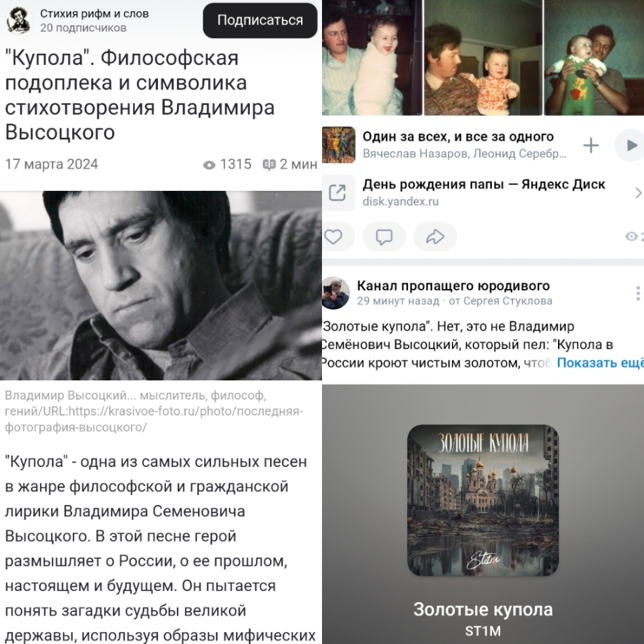644x644 pixels.
Task: Open the Vysotsky black-and-white photo
Action: click(x=161, y=285)
